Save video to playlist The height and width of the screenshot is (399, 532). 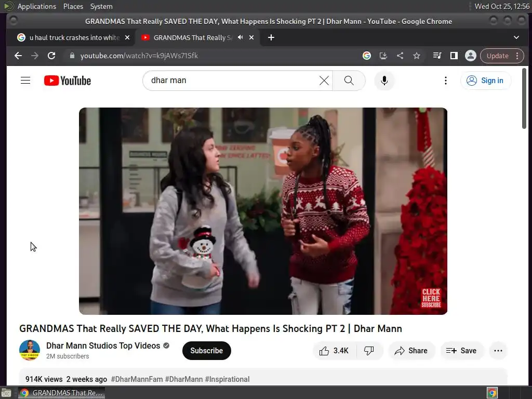click(461, 351)
